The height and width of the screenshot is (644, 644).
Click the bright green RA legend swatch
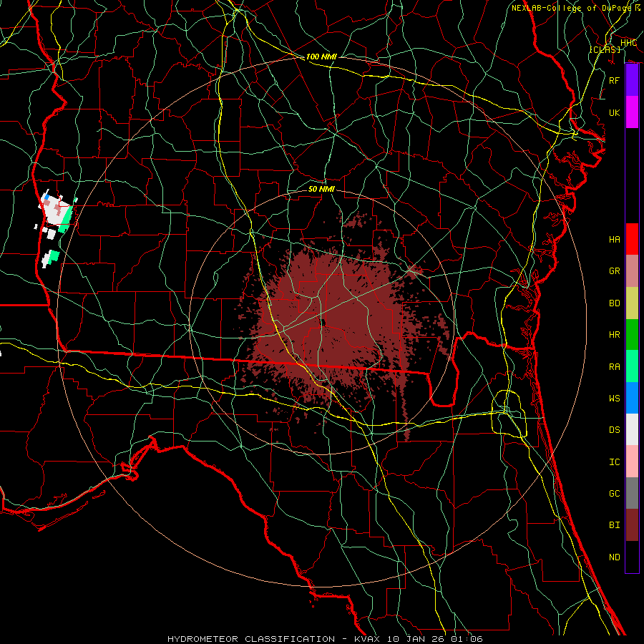[x=632, y=366]
